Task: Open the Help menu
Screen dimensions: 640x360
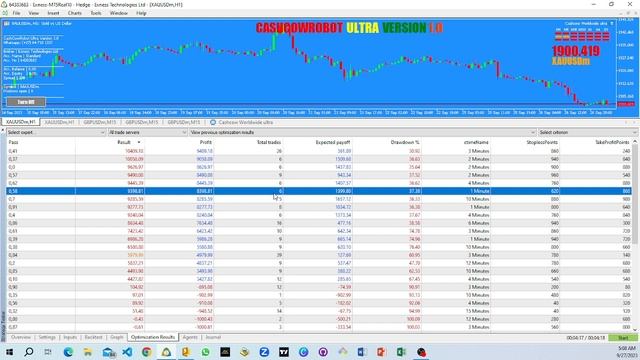Action: 141,13
